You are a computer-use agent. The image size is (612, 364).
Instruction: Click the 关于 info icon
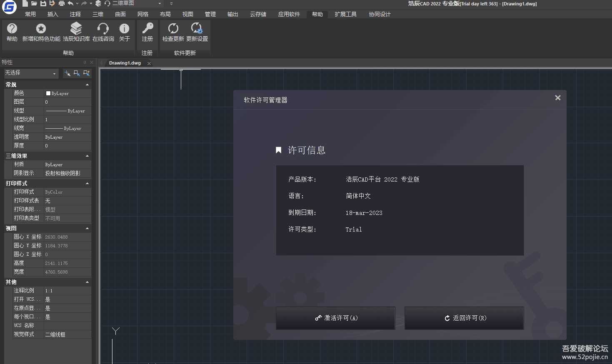124,29
